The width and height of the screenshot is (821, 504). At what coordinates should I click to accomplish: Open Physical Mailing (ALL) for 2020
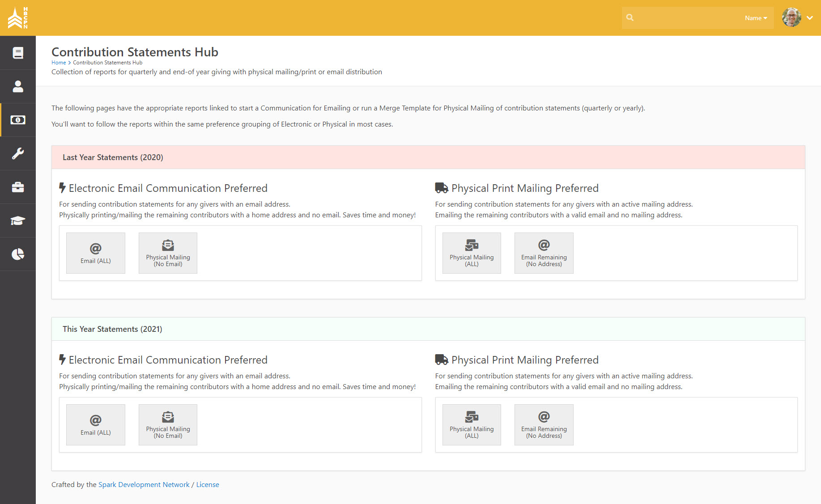[x=472, y=253]
